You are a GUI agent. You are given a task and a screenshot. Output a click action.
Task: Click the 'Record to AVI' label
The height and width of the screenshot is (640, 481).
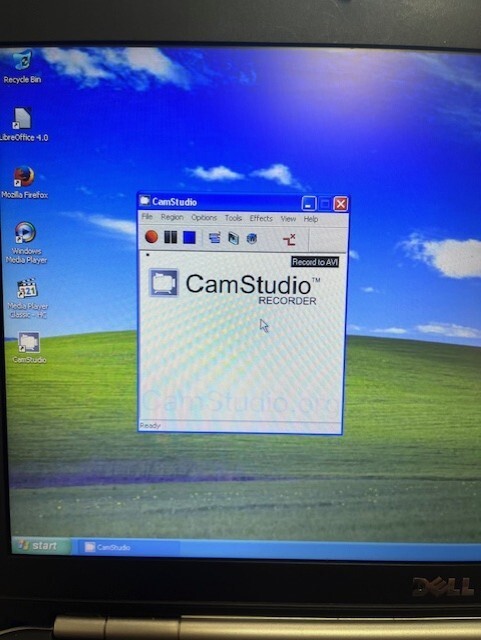coord(315,262)
